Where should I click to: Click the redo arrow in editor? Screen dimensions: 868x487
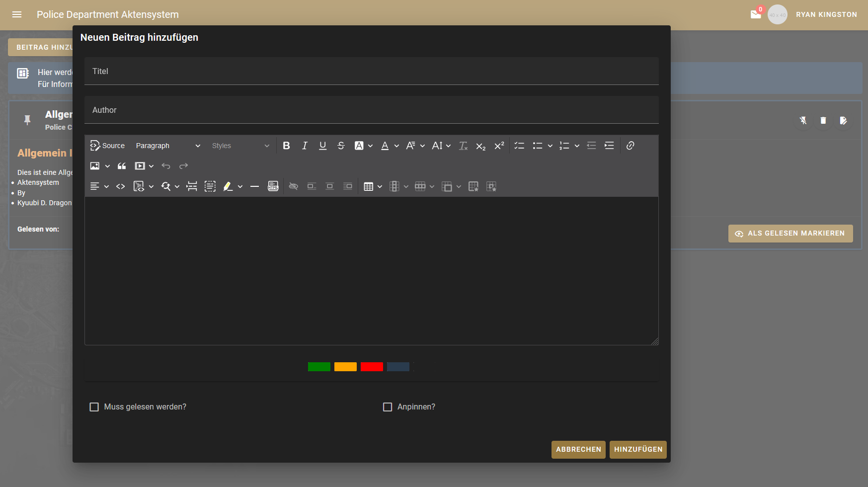184,166
